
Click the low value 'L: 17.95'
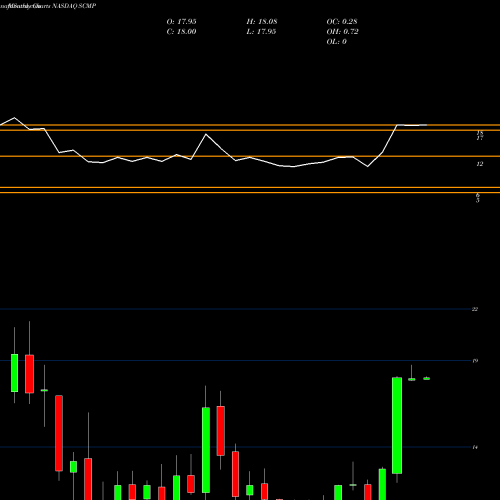(261, 32)
